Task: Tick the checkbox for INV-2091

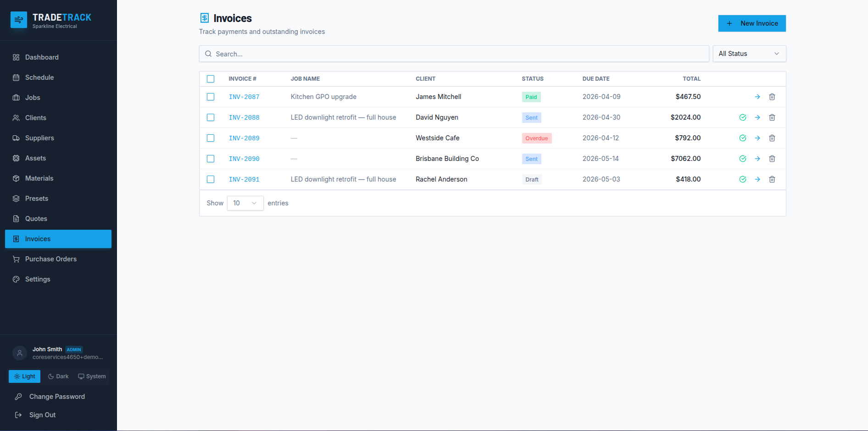Action: (x=211, y=179)
